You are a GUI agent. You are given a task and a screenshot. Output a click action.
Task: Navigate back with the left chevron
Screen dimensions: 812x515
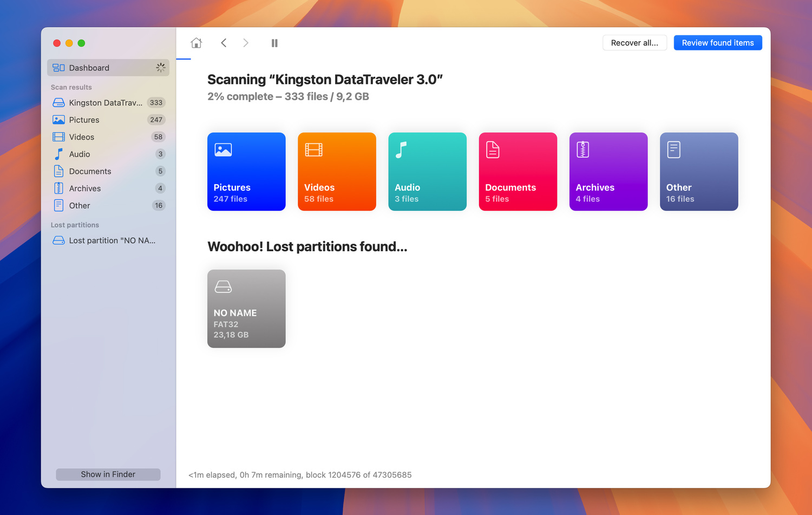click(x=224, y=43)
